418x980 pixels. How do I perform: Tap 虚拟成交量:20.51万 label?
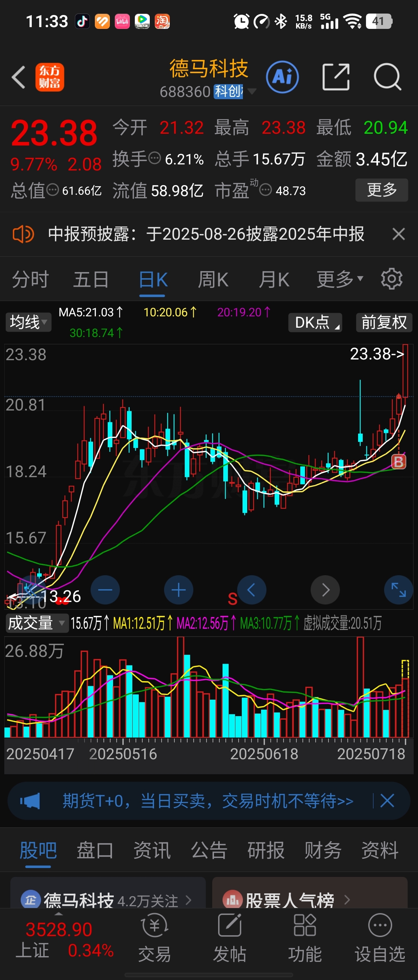342,623
